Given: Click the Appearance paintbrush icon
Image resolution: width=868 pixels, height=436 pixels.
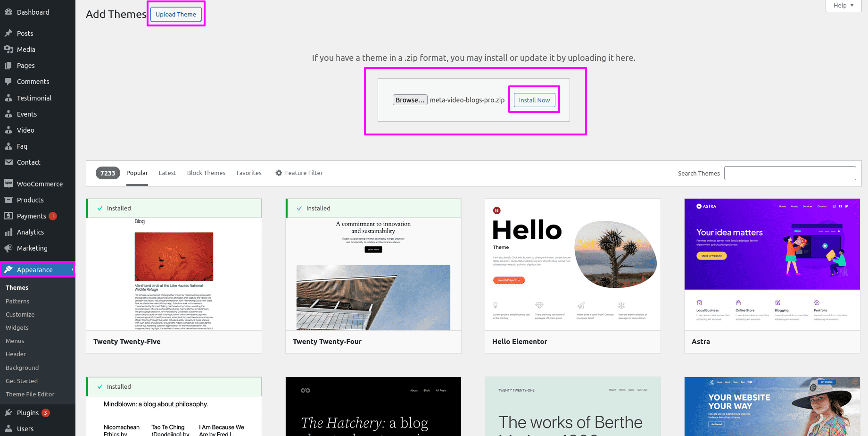Looking at the screenshot, I should 8,269.
